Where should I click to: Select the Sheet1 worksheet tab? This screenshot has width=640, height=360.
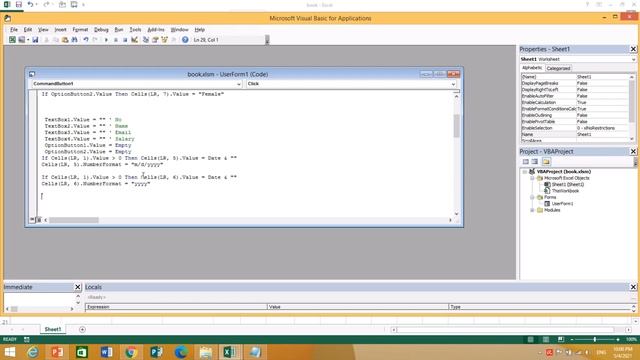point(53,329)
